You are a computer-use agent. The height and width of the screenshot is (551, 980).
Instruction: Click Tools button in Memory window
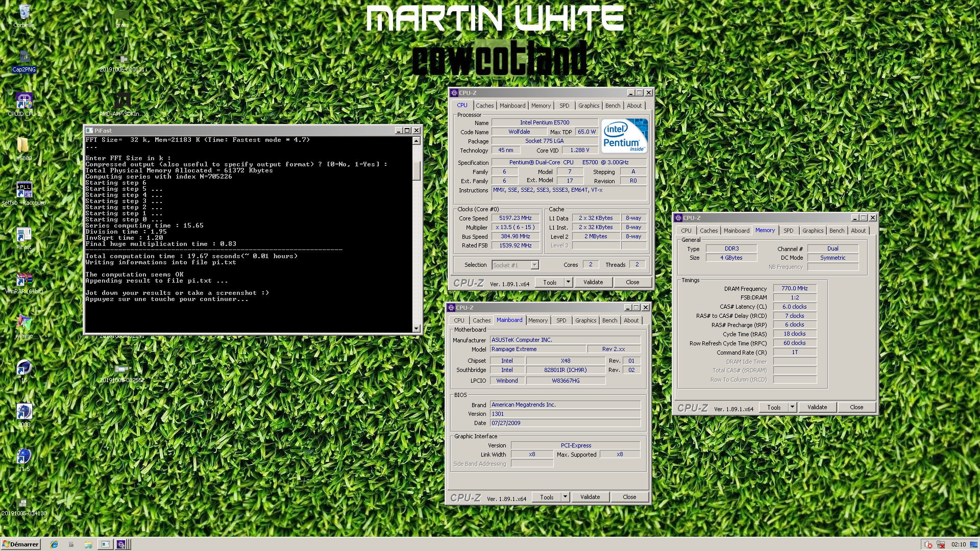point(774,407)
